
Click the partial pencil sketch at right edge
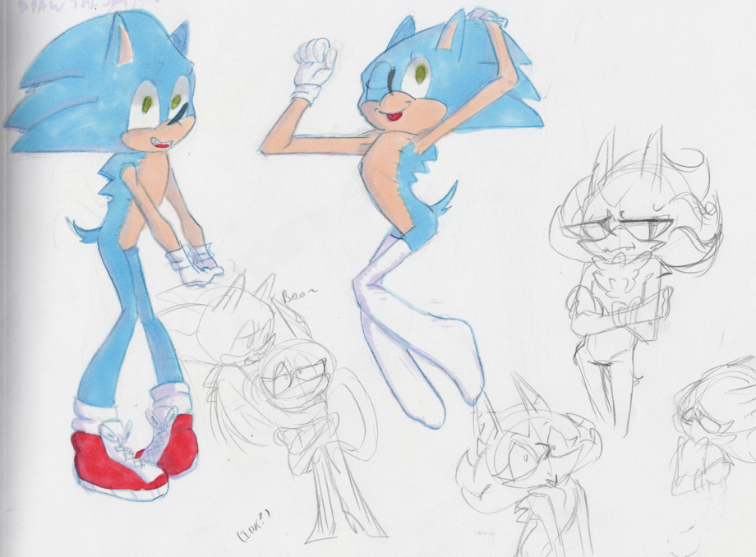coord(715,427)
